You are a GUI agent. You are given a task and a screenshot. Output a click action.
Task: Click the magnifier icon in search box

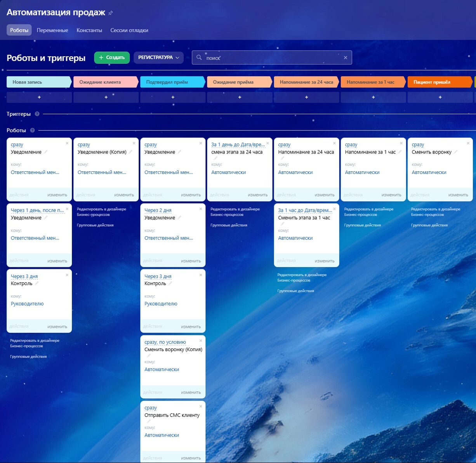pos(199,57)
